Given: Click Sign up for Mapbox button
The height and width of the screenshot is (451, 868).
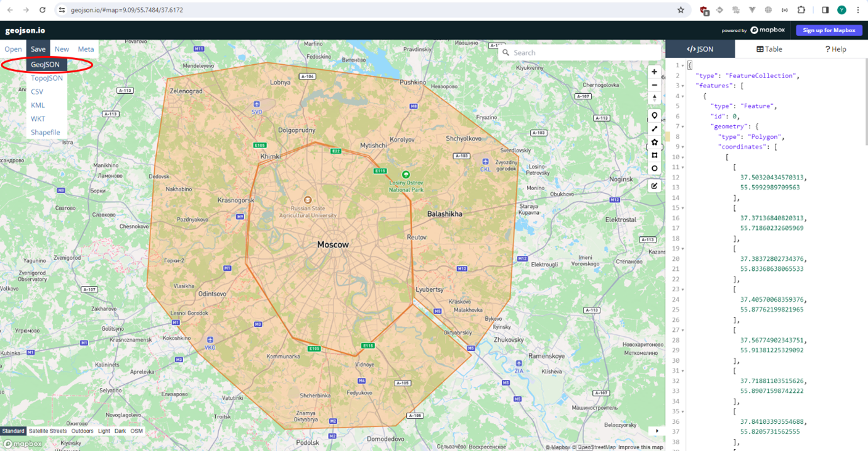Looking at the screenshot, I should click(x=829, y=30).
